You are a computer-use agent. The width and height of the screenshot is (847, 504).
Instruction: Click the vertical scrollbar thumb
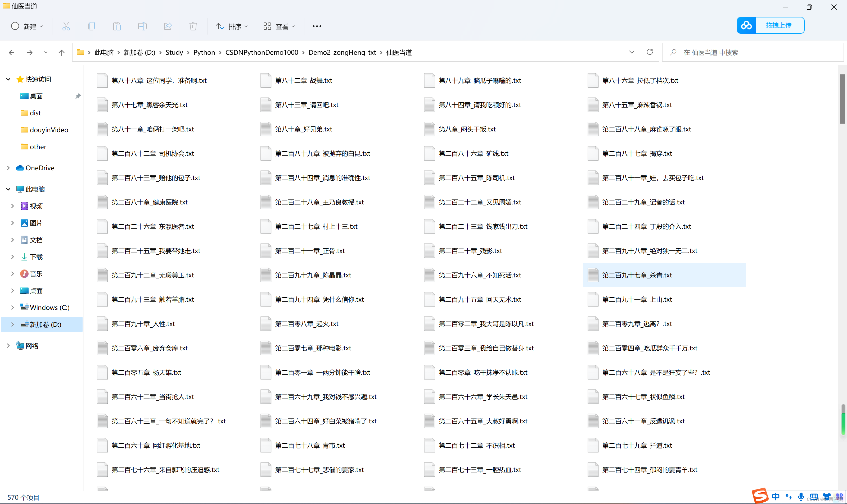pyautogui.click(x=842, y=98)
